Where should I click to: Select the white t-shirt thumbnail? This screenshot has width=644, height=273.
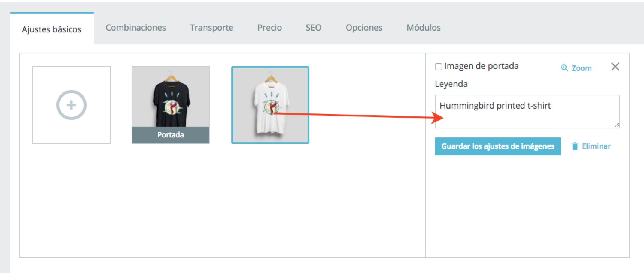(270, 105)
